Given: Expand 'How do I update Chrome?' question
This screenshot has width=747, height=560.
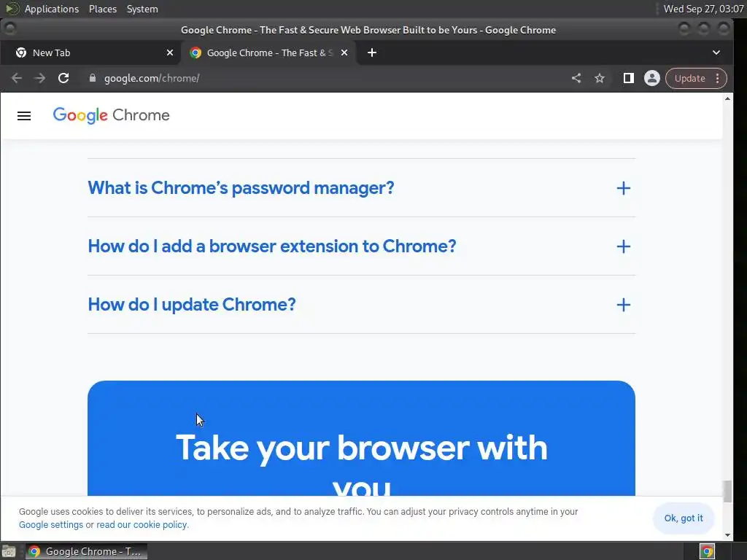Looking at the screenshot, I should (x=361, y=305).
